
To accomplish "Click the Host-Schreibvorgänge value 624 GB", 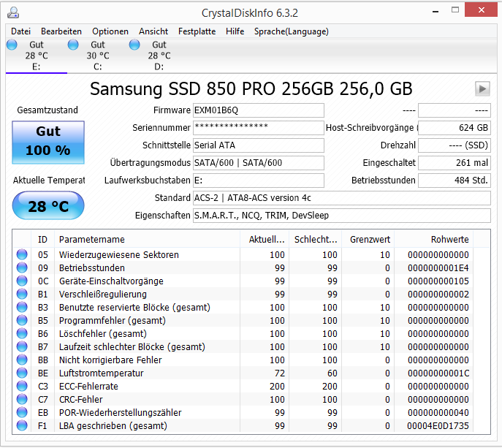I will click(455, 128).
